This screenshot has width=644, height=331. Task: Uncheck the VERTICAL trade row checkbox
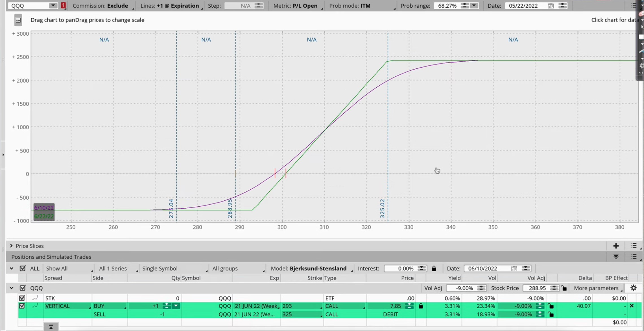click(x=22, y=306)
